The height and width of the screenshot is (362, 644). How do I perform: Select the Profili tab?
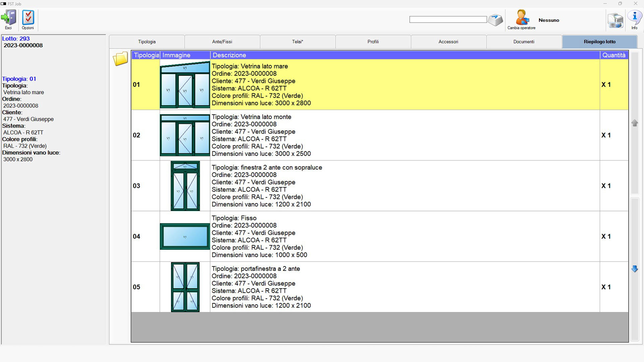[373, 42]
